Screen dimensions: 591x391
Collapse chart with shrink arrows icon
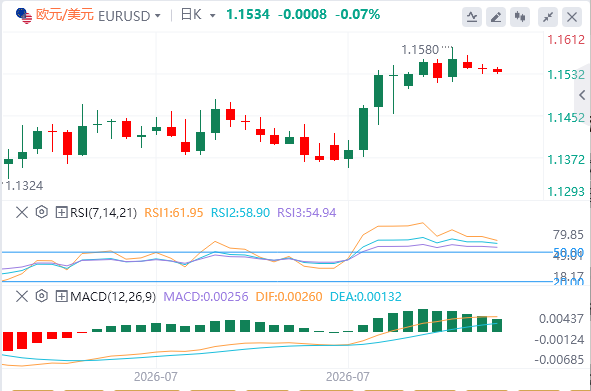[x=548, y=17]
